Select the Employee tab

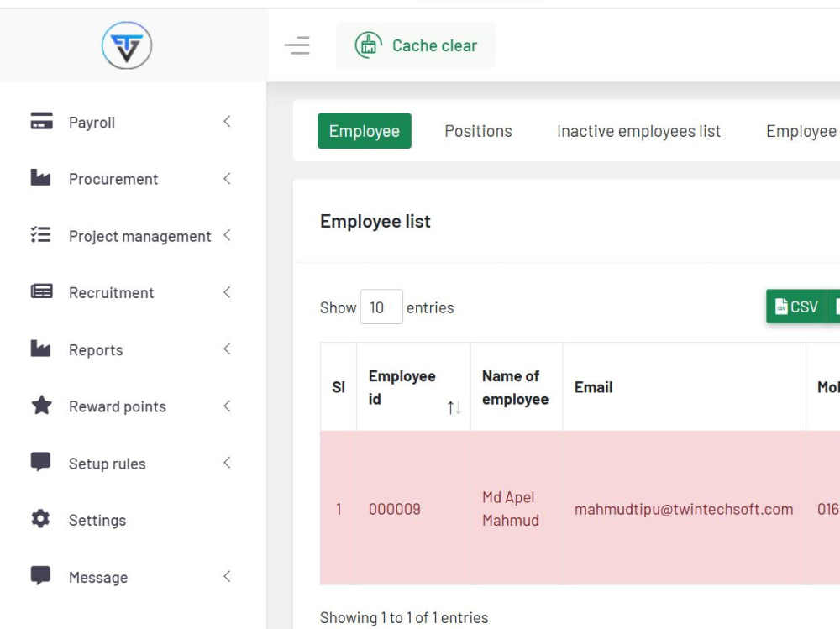(365, 131)
